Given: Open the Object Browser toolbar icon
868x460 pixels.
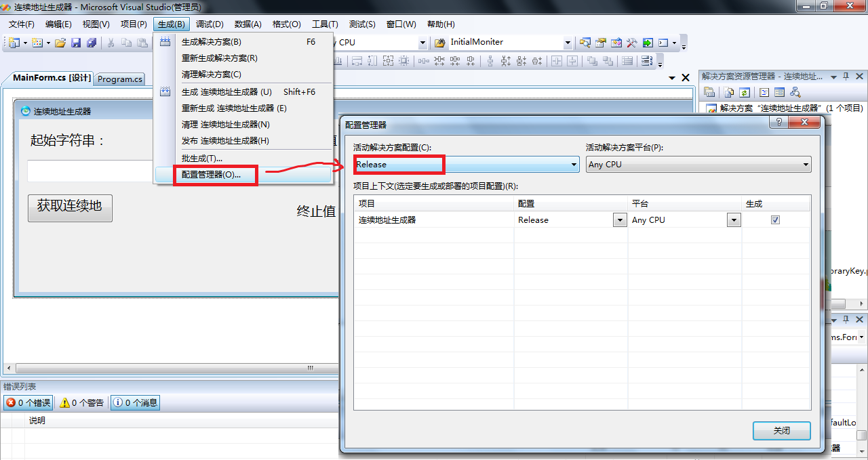Looking at the screenshot, I should click(616, 43).
